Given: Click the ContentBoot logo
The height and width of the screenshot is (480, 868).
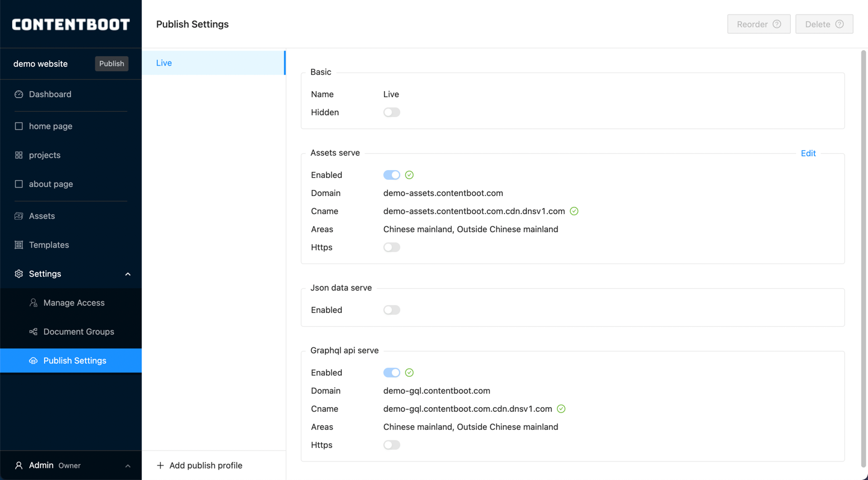Looking at the screenshot, I should tap(71, 24).
